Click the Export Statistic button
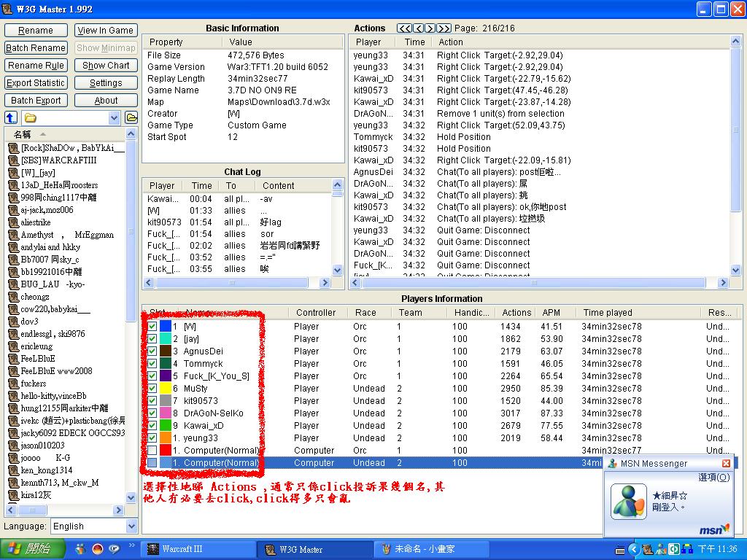Screen dimensions: 747x560 click(36, 83)
